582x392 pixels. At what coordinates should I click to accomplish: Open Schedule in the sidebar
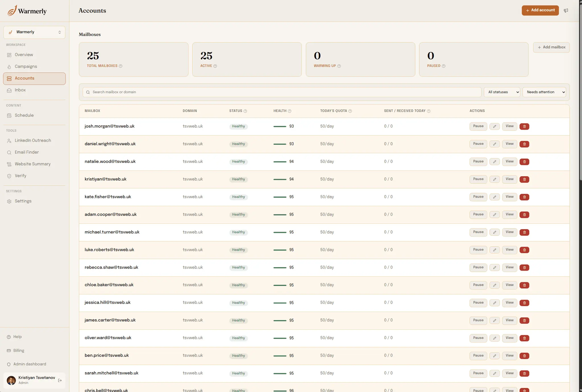[34, 115]
